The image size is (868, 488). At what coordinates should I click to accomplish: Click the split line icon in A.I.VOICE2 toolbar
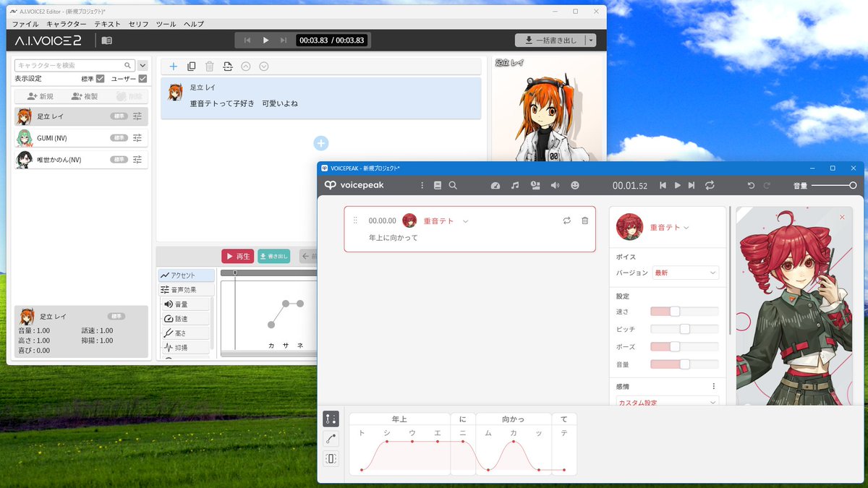227,67
